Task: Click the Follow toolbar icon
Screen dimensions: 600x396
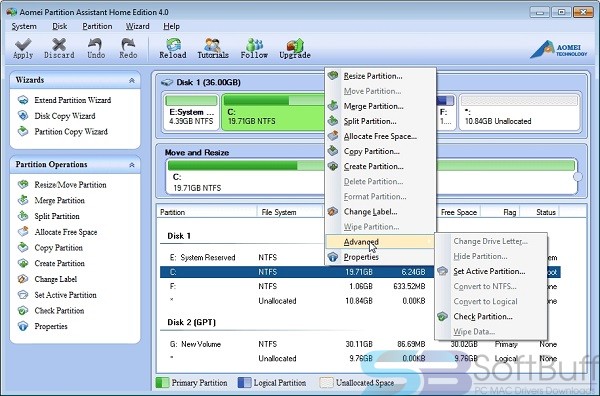Action: tap(254, 49)
